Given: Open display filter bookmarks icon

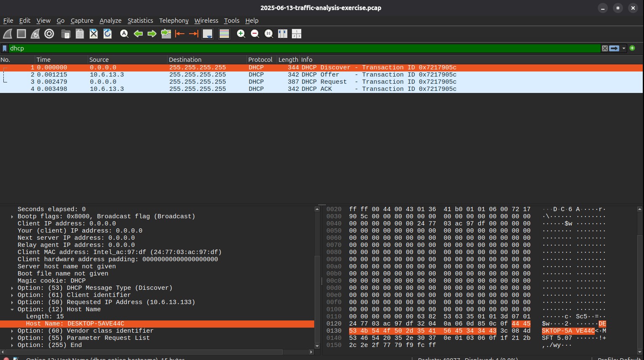Looking at the screenshot, I should coord(5,48).
